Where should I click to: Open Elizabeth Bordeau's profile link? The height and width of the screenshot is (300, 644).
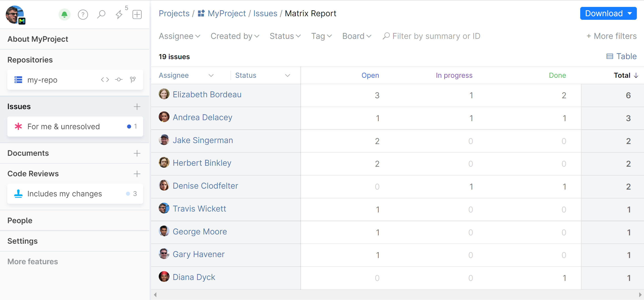pos(207,94)
